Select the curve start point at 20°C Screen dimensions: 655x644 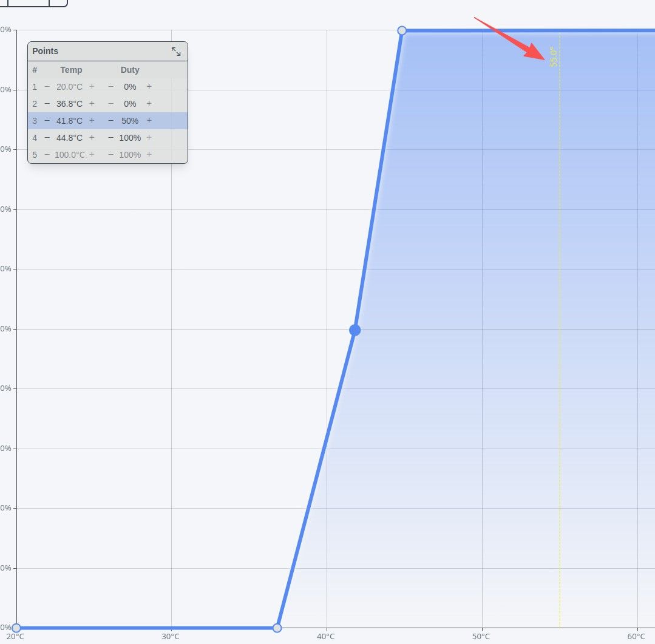click(16, 628)
